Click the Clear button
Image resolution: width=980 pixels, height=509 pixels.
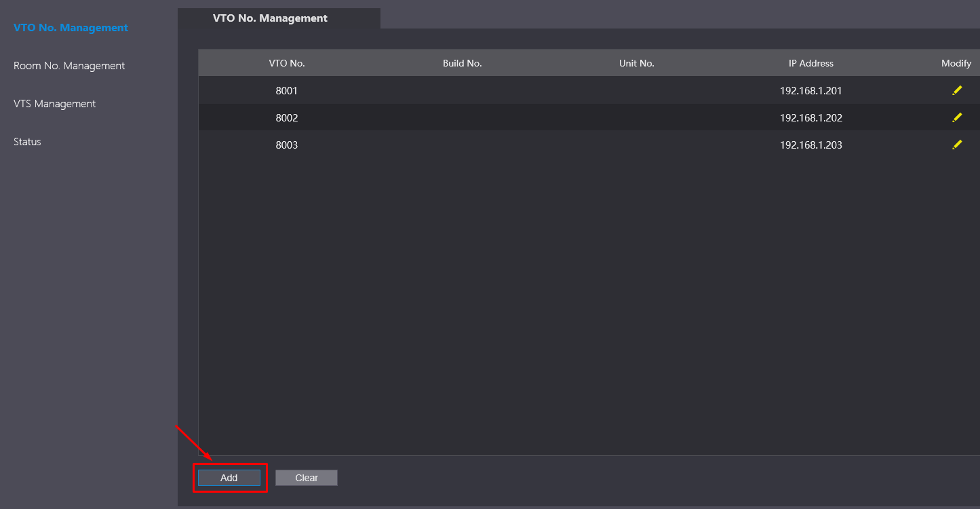(307, 478)
